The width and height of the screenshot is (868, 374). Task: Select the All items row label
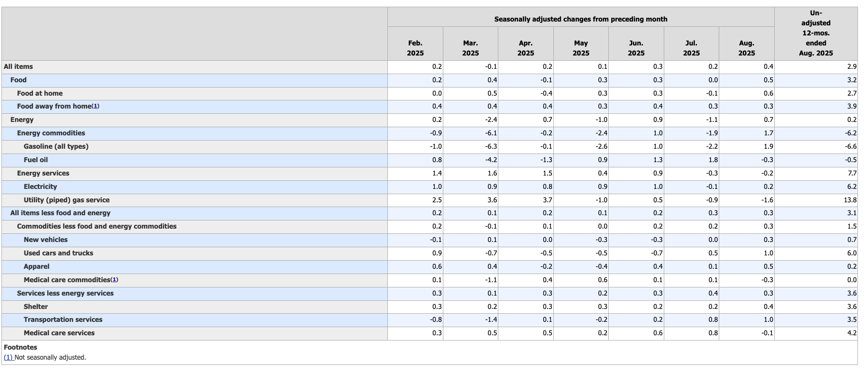point(18,66)
